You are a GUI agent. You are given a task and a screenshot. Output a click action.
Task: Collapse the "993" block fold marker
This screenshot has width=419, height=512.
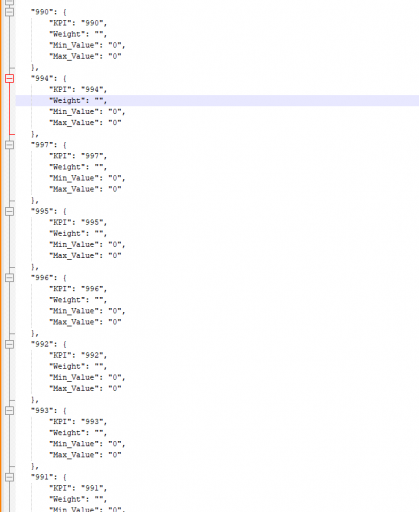pyautogui.click(x=10, y=410)
